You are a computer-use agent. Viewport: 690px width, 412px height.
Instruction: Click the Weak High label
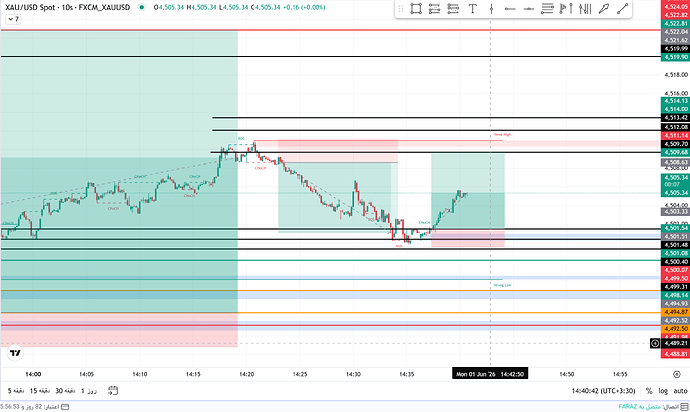(502, 135)
